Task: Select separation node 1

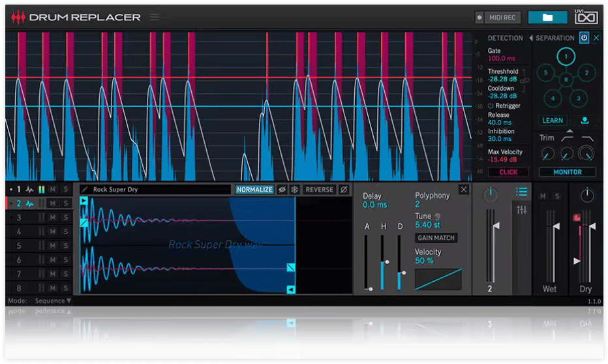Action: click(566, 57)
